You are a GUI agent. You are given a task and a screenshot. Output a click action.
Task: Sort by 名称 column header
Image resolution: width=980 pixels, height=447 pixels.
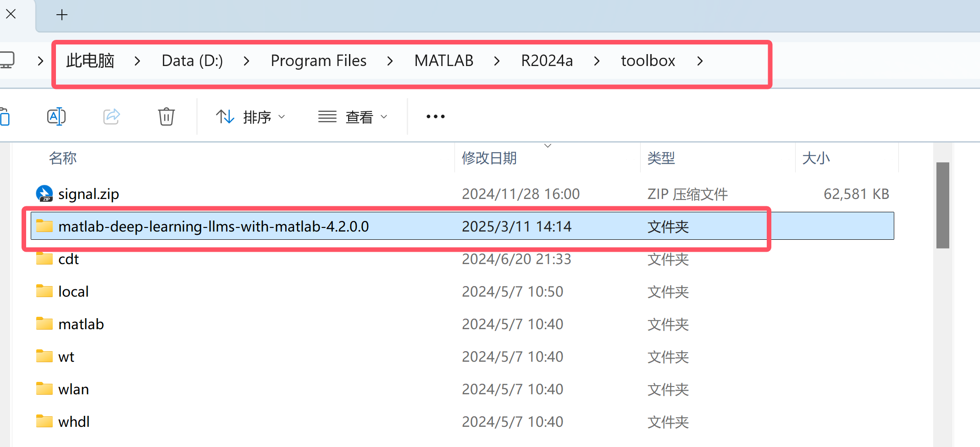(63, 158)
